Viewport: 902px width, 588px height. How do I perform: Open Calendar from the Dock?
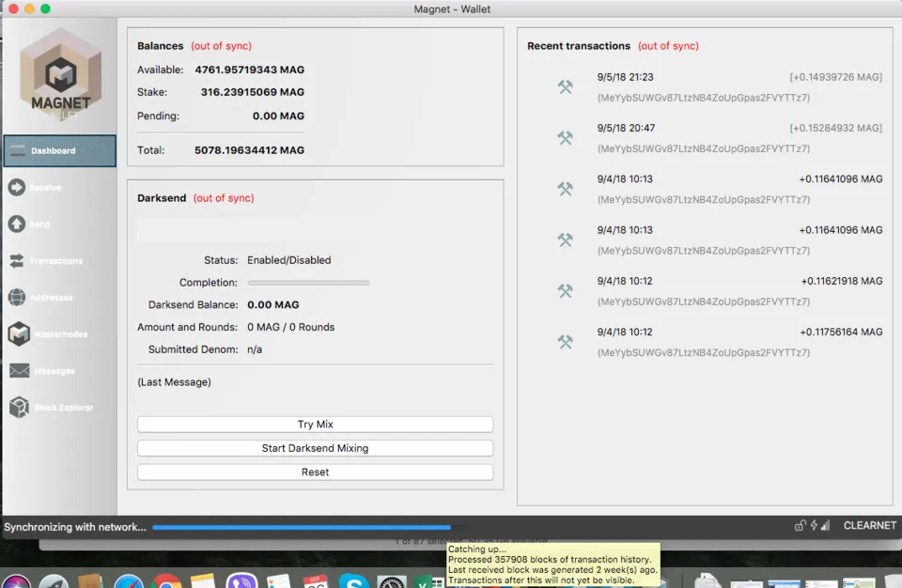(316, 581)
